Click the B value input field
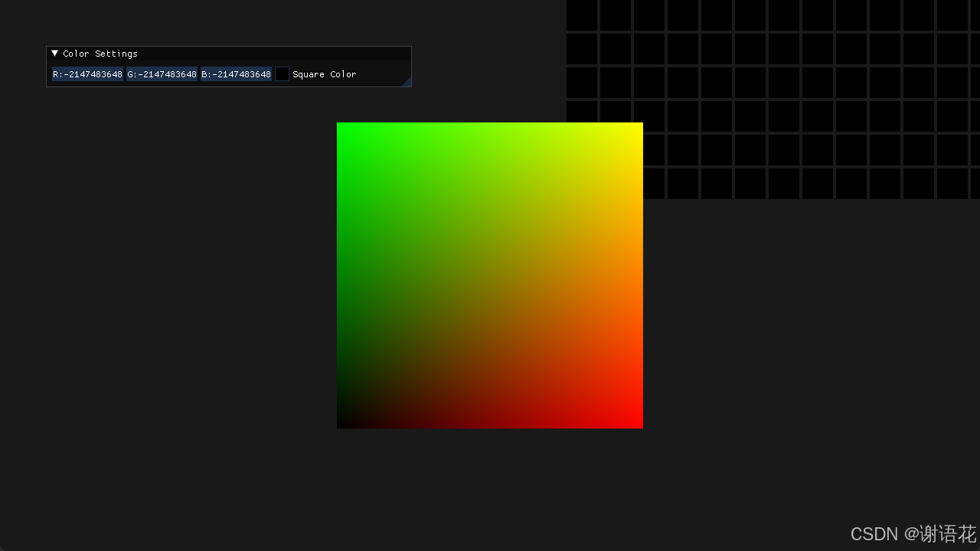 coord(236,74)
